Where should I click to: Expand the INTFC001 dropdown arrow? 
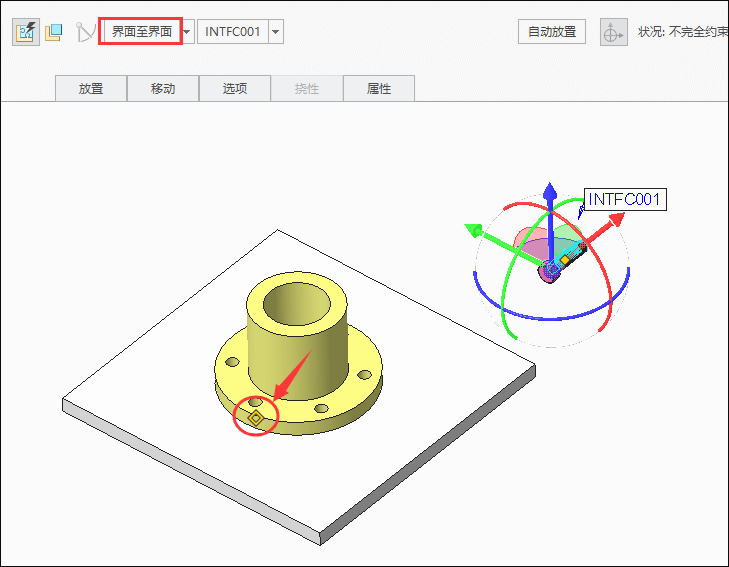tap(276, 32)
